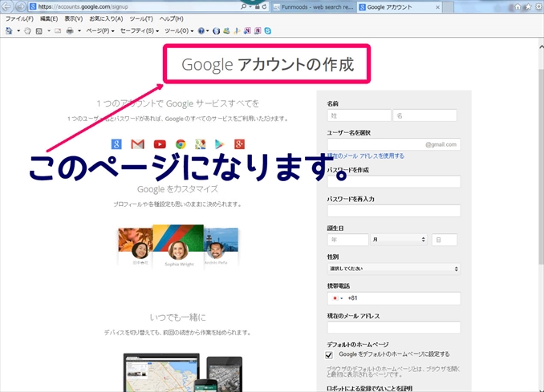
Task: Click the Messenger people icon in the command bar
Action: [226, 30]
